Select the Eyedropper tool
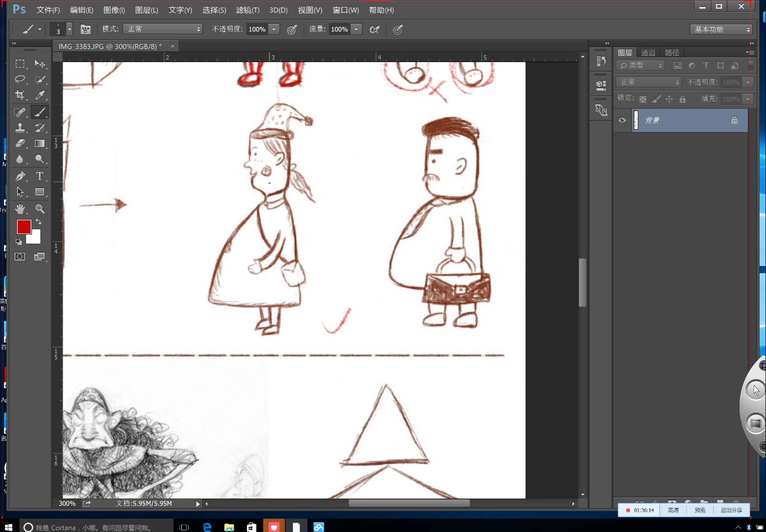Viewport: 766px width, 532px height. 40,95
